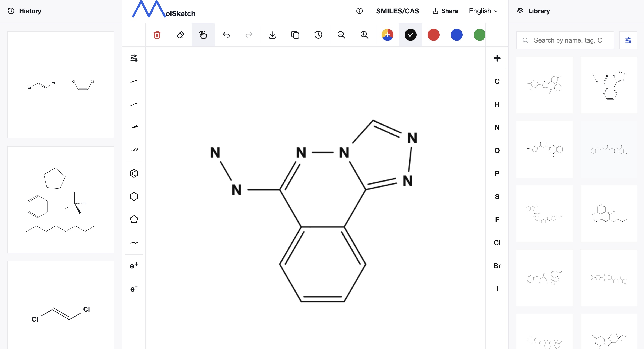Viewport: 644px width, 349px height.
Task: Zoom out of the canvas
Action: pyautogui.click(x=341, y=35)
